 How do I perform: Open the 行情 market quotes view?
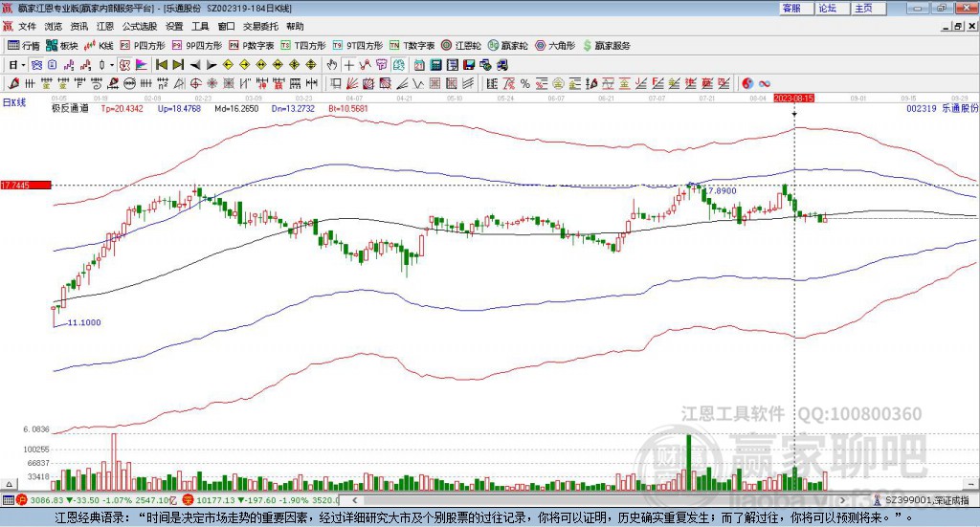(25, 45)
